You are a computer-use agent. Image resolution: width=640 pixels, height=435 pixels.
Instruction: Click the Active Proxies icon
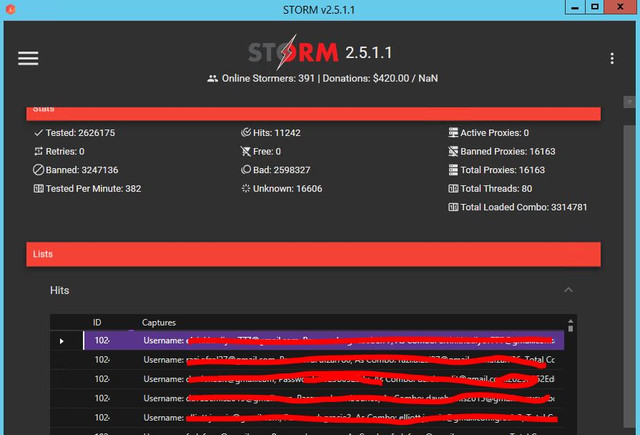pos(453,133)
